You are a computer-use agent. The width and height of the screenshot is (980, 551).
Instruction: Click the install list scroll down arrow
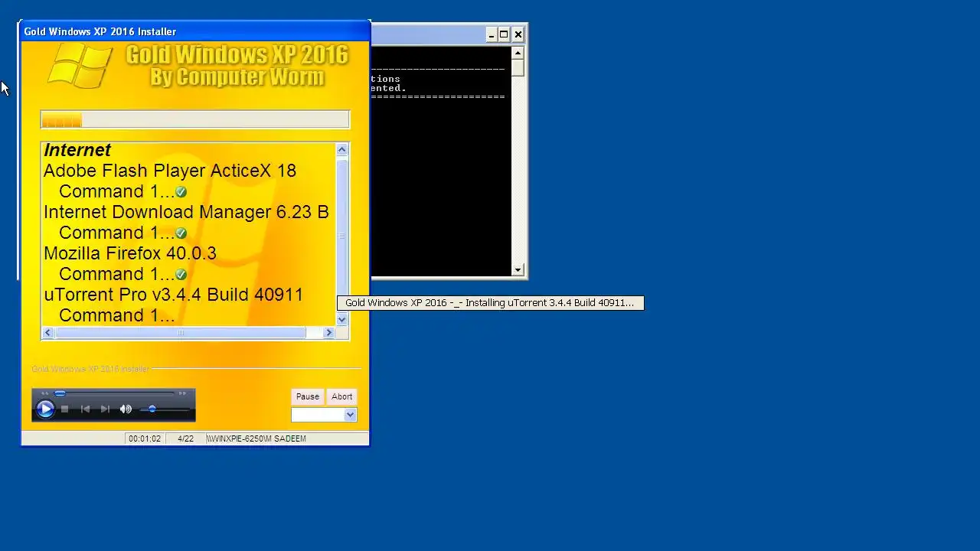point(342,320)
